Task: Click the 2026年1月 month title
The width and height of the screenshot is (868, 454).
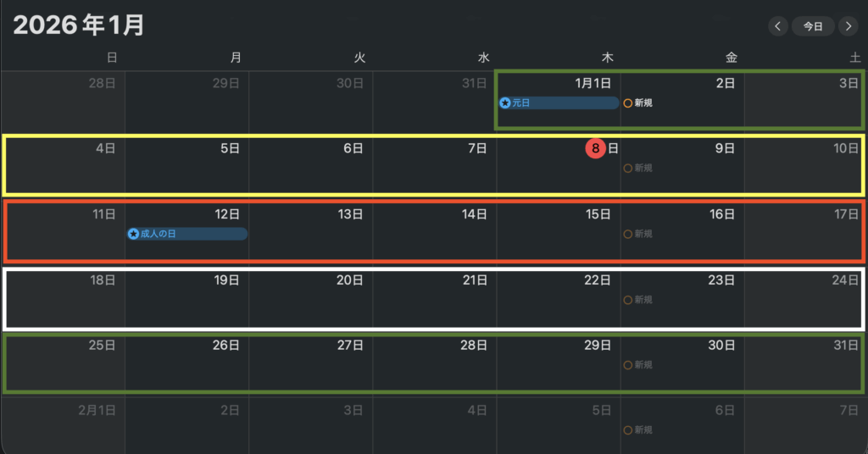Action: click(x=79, y=25)
